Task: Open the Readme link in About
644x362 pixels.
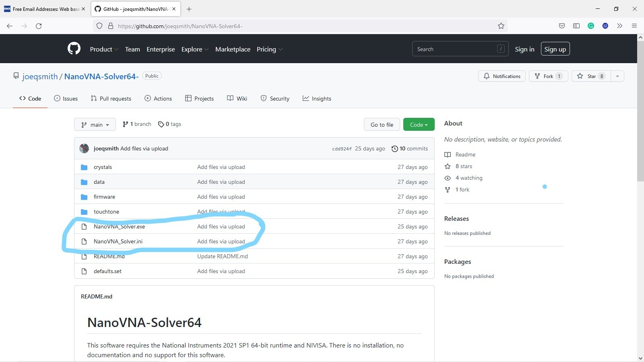Action: click(x=460, y=154)
